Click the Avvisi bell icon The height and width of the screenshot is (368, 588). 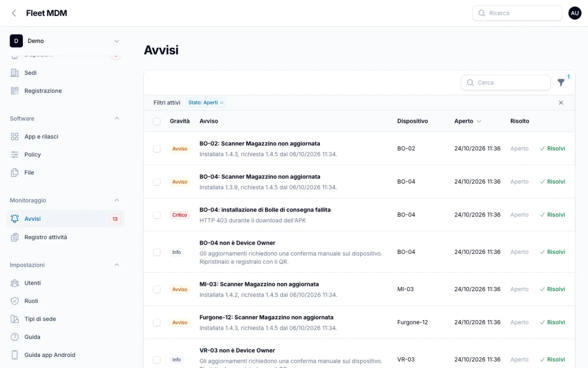click(15, 219)
